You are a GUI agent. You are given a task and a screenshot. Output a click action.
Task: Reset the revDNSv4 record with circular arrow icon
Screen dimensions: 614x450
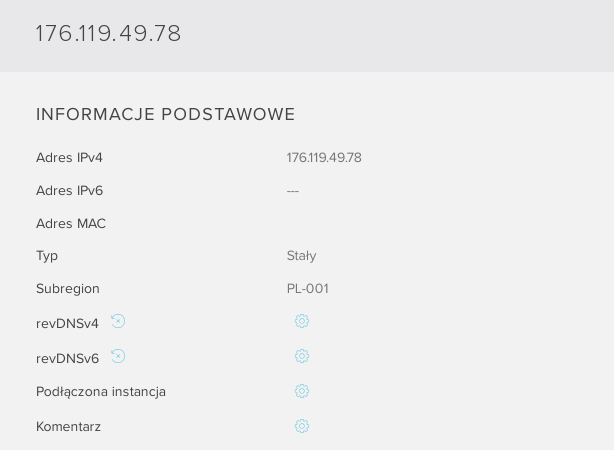pos(118,321)
